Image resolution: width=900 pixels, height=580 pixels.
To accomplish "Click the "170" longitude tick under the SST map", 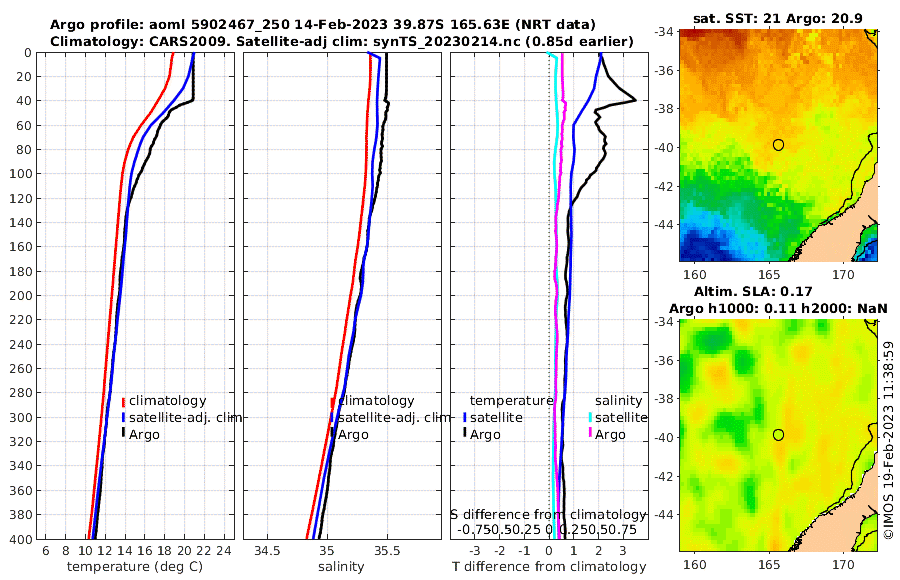I will [x=844, y=275].
